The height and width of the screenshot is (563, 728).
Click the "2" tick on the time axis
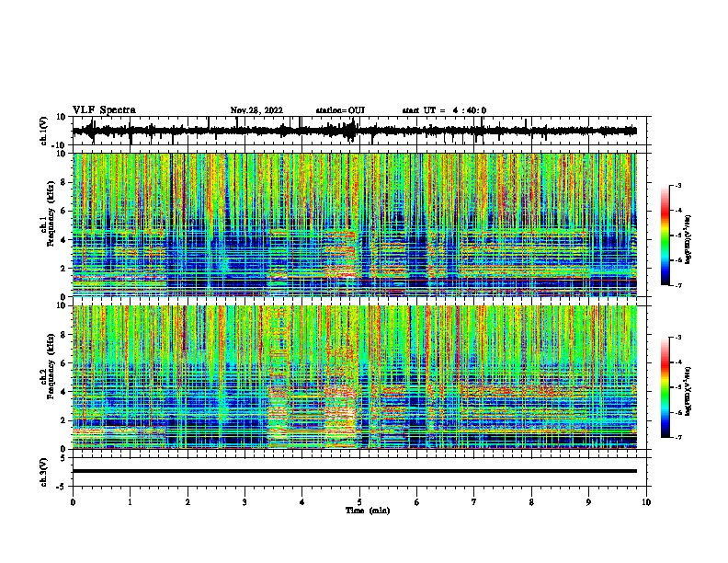[188, 502]
